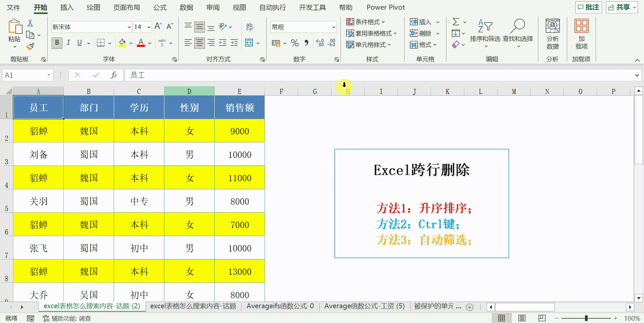The height and width of the screenshot is (323, 644).
Task: Open Format as Table (套用表格格式) menu
Action: (x=372, y=33)
